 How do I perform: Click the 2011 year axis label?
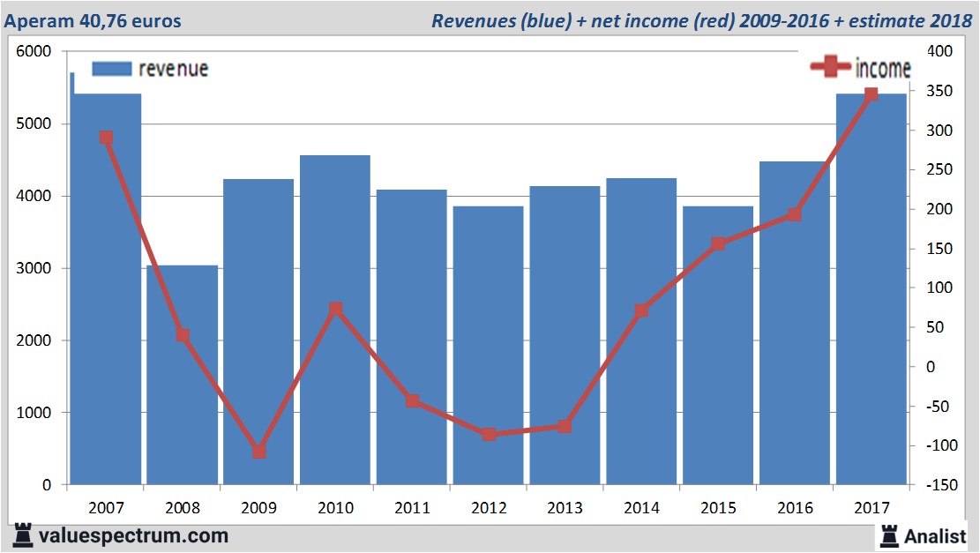click(413, 507)
